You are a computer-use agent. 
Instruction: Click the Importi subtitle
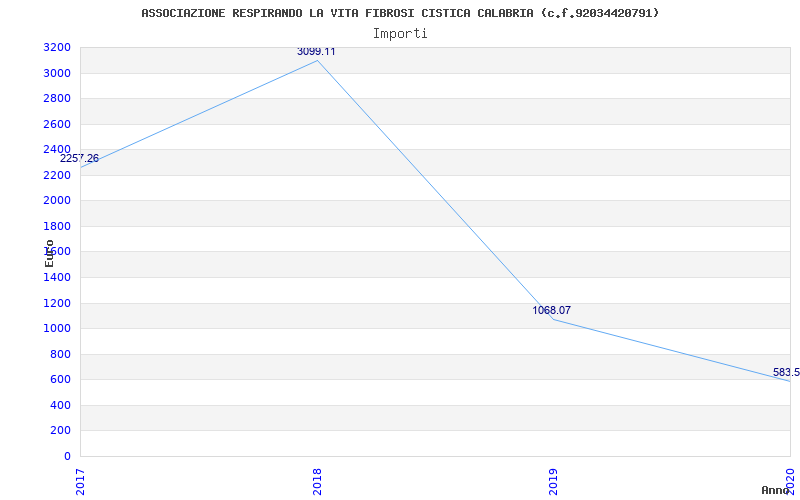click(400, 34)
